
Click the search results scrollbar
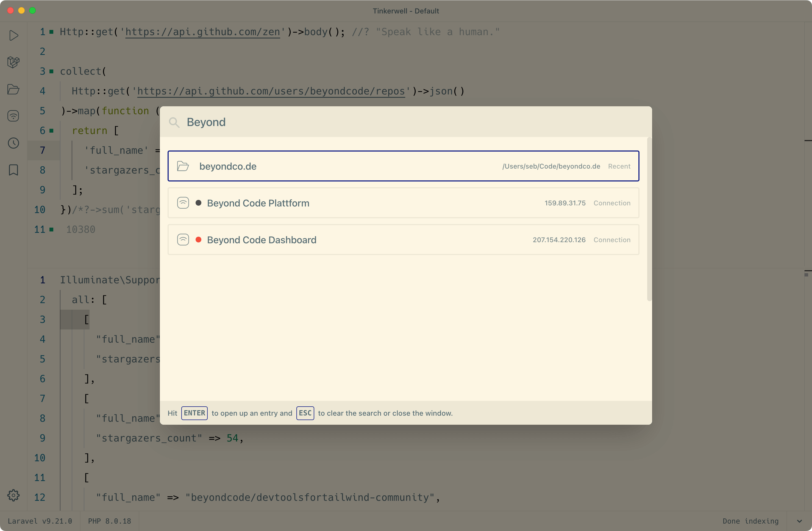(x=649, y=219)
